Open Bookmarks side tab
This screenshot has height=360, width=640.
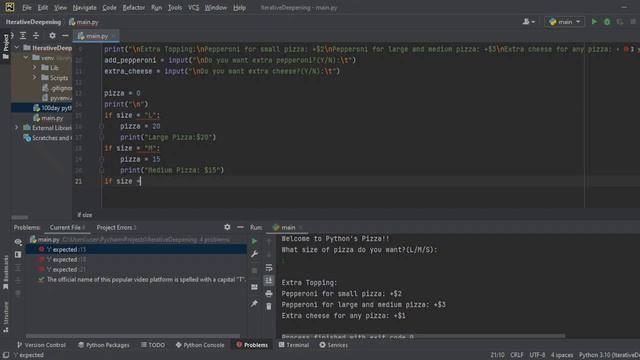pos(5,272)
